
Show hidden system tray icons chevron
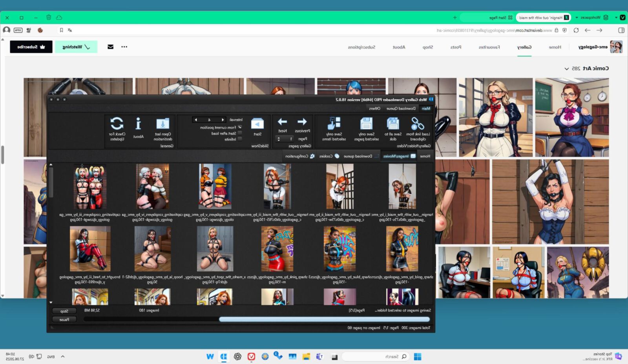pyautogui.click(x=62, y=357)
